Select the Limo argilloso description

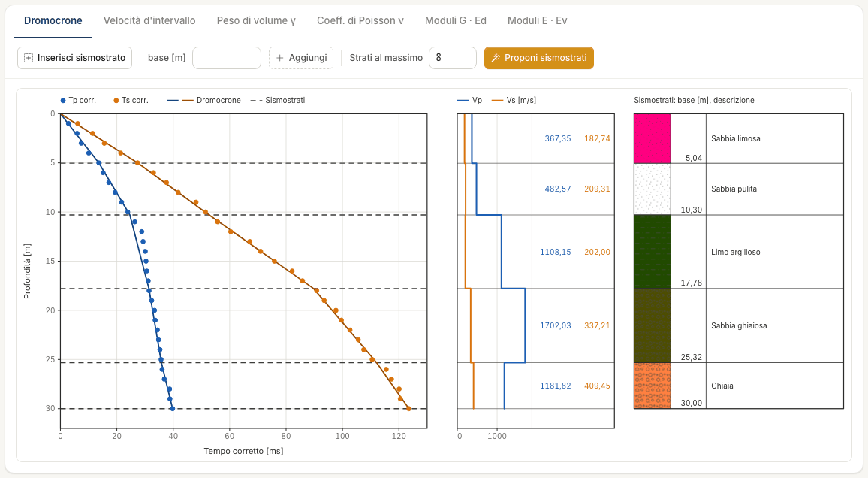click(736, 252)
